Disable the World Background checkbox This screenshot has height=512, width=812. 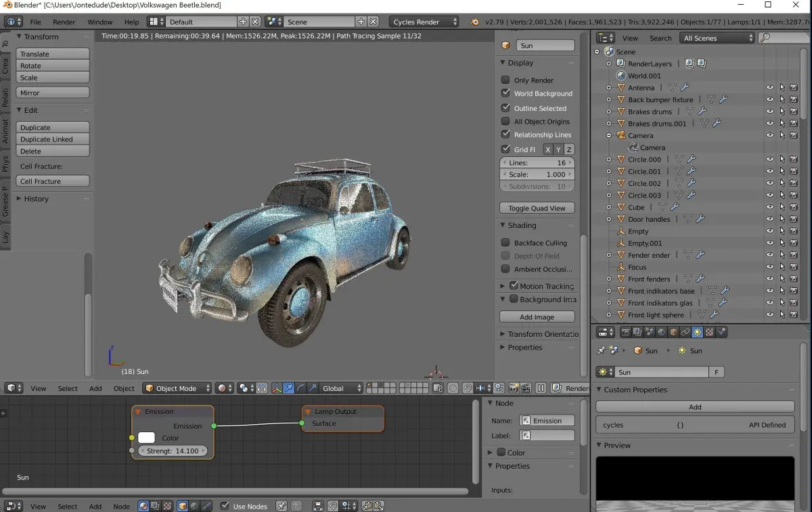505,93
